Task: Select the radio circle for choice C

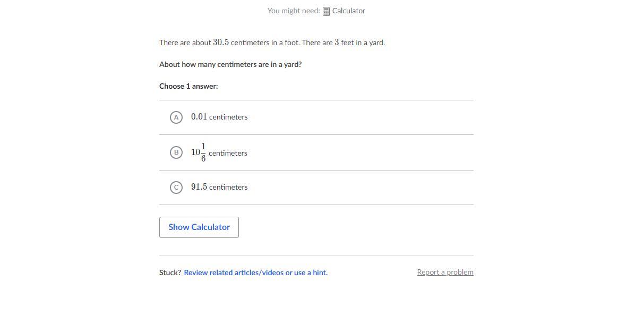Action: pyautogui.click(x=176, y=187)
